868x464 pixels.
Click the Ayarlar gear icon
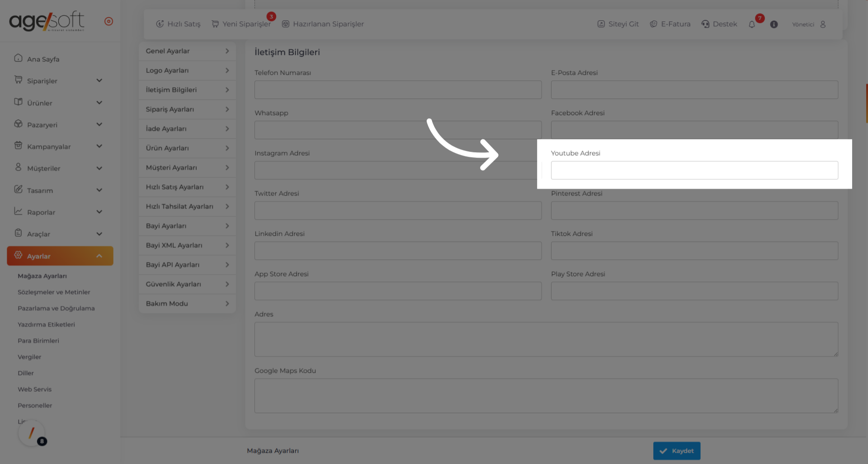(x=18, y=255)
